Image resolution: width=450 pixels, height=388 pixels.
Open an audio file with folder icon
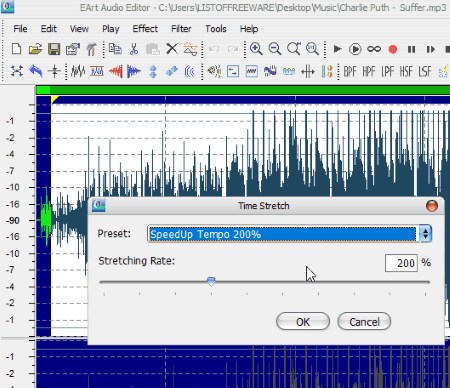coord(35,49)
